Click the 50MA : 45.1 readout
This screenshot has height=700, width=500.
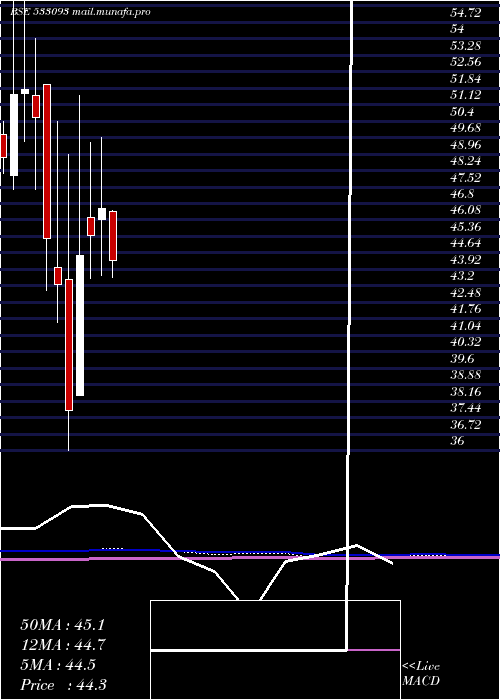click(62, 625)
